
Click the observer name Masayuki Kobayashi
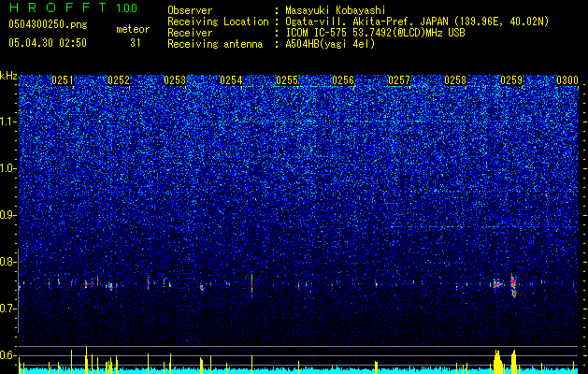[x=336, y=10]
